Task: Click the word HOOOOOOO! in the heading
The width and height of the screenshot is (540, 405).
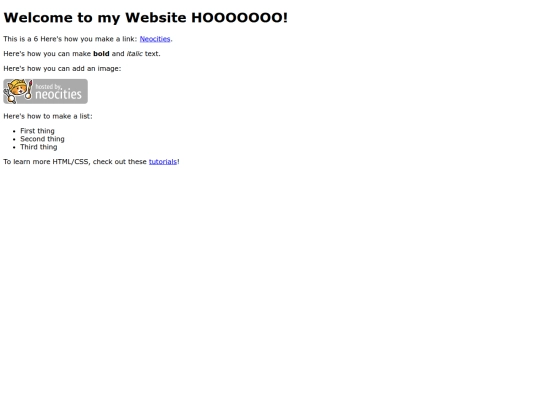Action: [239, 18]
